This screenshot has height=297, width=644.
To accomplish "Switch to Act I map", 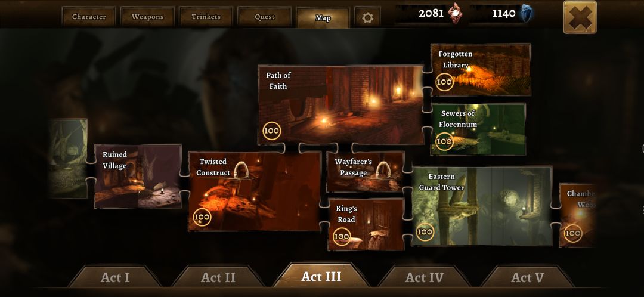I will pos(115,277).
